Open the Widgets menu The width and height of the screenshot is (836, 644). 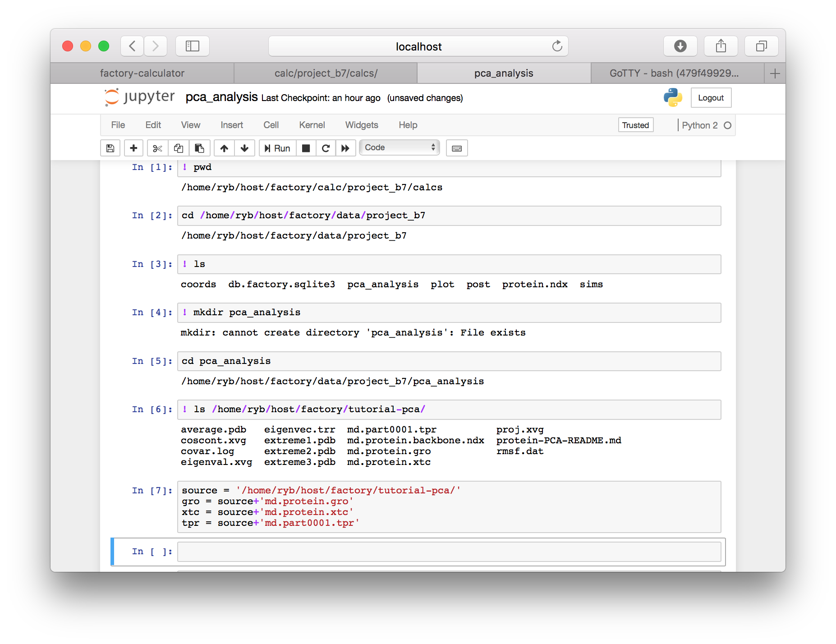pyautogui.click(x=362, y=125)
